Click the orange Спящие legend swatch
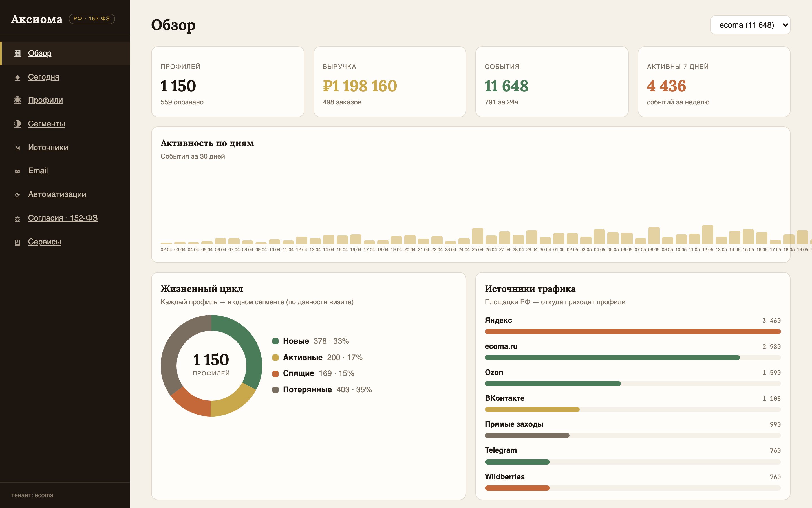Image resolution: width=812 pixels, height=508 pixels. (x=275, y=374)
